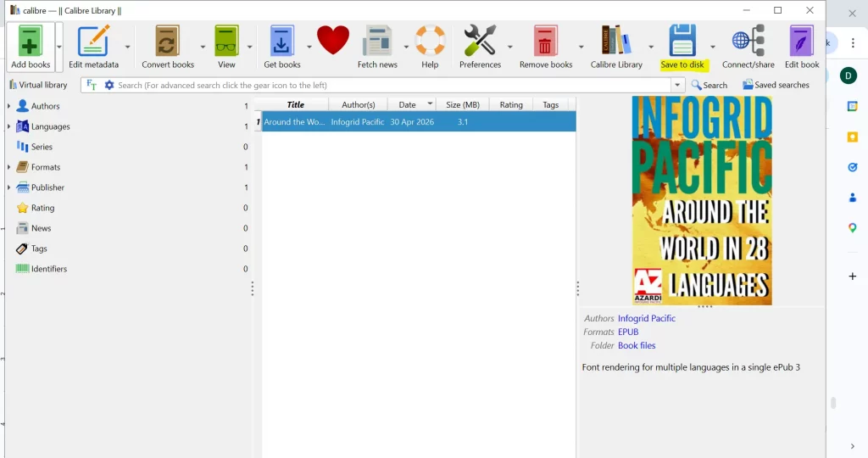Open the Get books dropdown arrow

pos(309,47)
